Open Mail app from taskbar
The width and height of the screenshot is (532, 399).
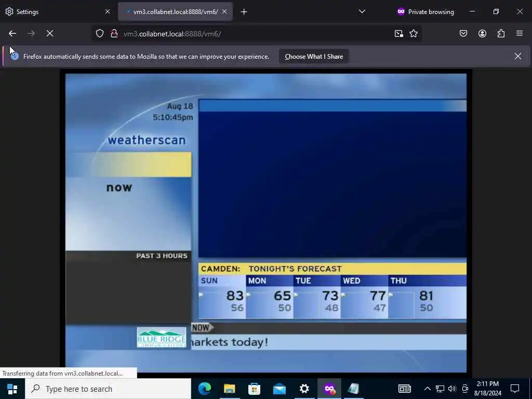279,389
